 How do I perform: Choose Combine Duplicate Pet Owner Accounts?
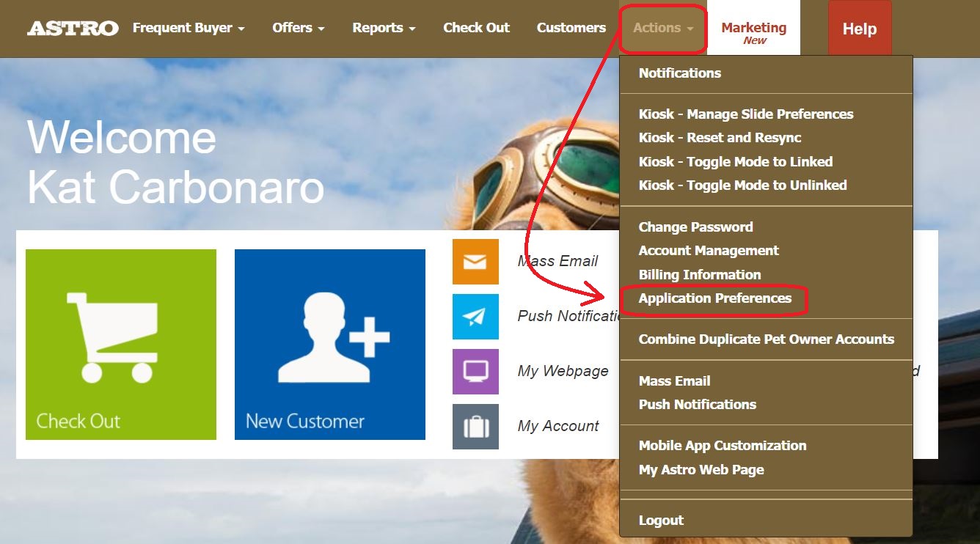767,339
